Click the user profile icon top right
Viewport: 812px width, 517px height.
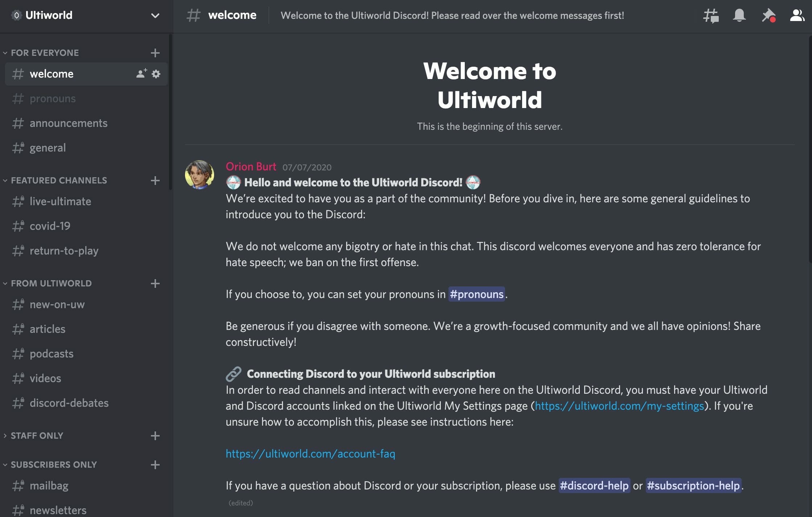(797, 15)
